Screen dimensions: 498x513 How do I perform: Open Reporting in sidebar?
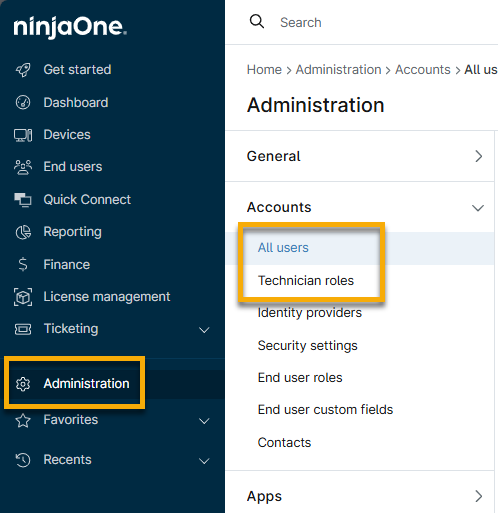72,232
